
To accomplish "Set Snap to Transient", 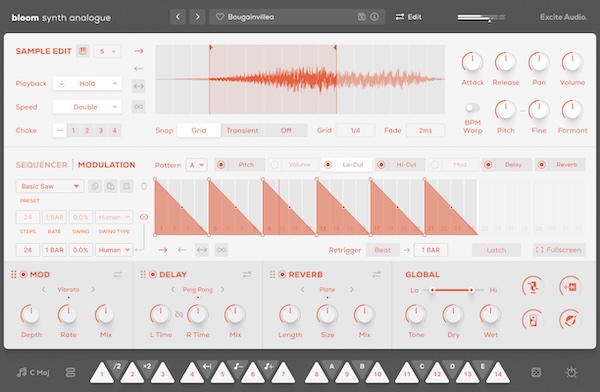I will coord(242,131).
